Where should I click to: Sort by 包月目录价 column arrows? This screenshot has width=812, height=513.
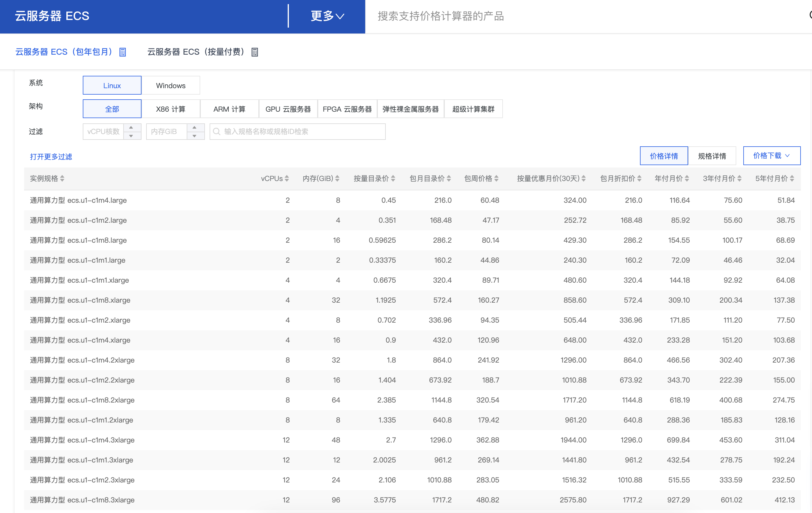[x=449, y=179]
